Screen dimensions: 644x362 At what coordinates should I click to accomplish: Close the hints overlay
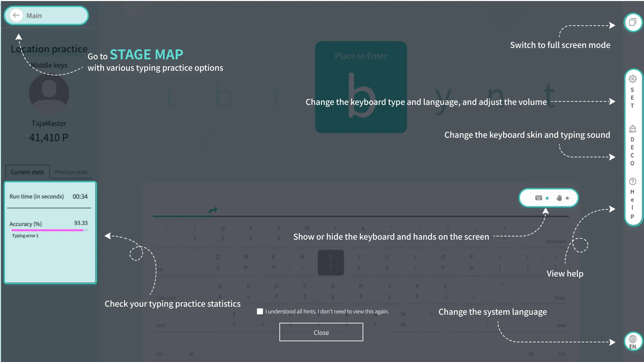tap(321, 332)
